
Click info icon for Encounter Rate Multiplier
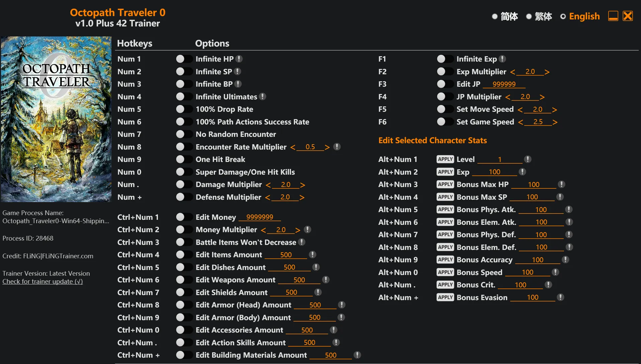pos(337,147)
